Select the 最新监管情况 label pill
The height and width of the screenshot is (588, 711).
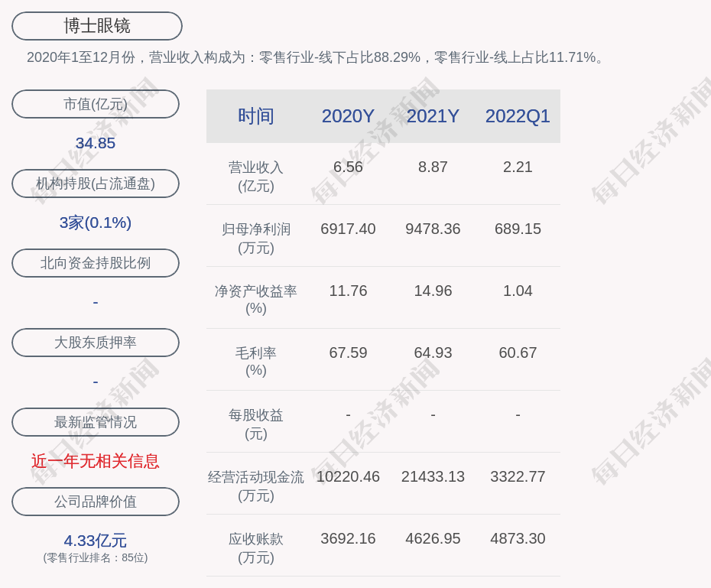[x=96, y=422]
